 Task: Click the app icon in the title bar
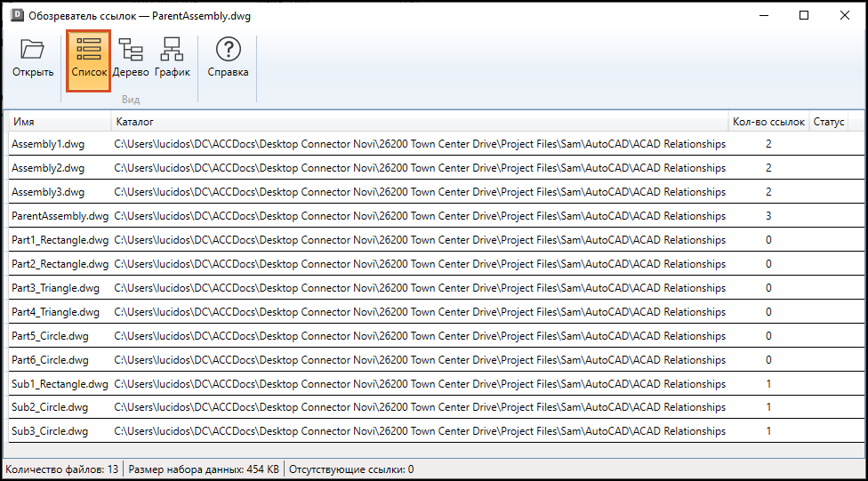point(17,15)
